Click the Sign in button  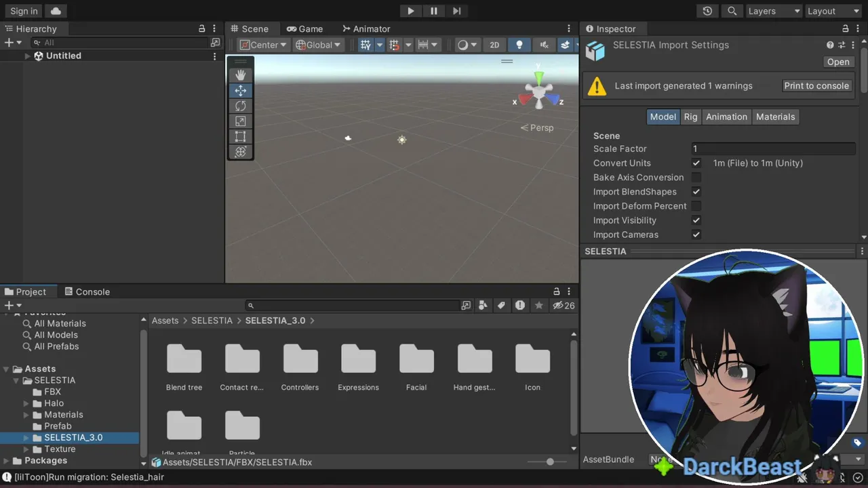click(24, 11)
